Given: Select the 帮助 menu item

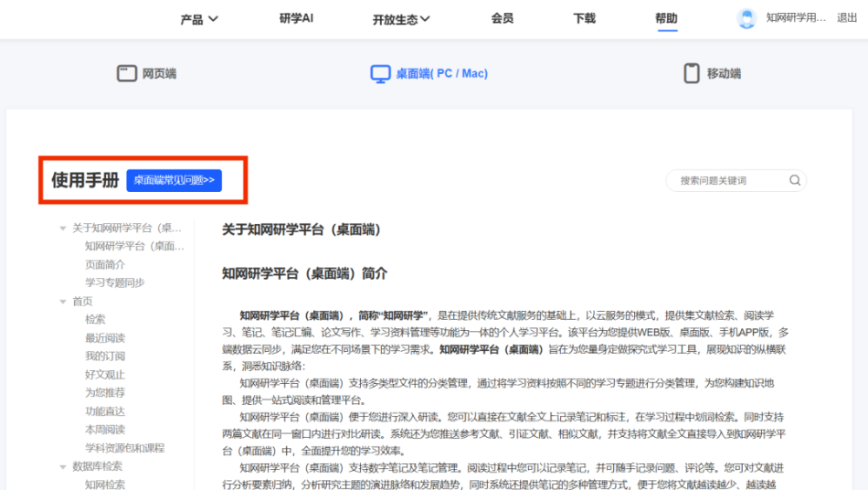Looking at the screenshot, I should (666, 18).
